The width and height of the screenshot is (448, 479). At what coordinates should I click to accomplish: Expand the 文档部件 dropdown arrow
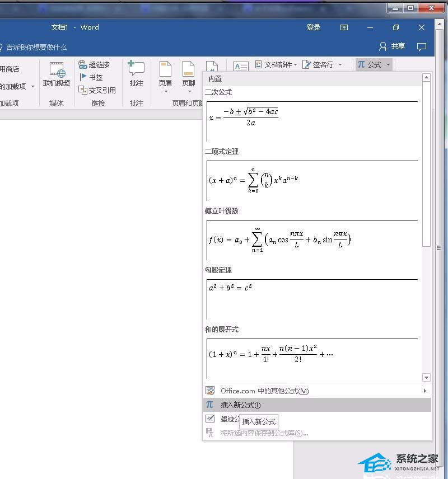[x=296, y=64]
